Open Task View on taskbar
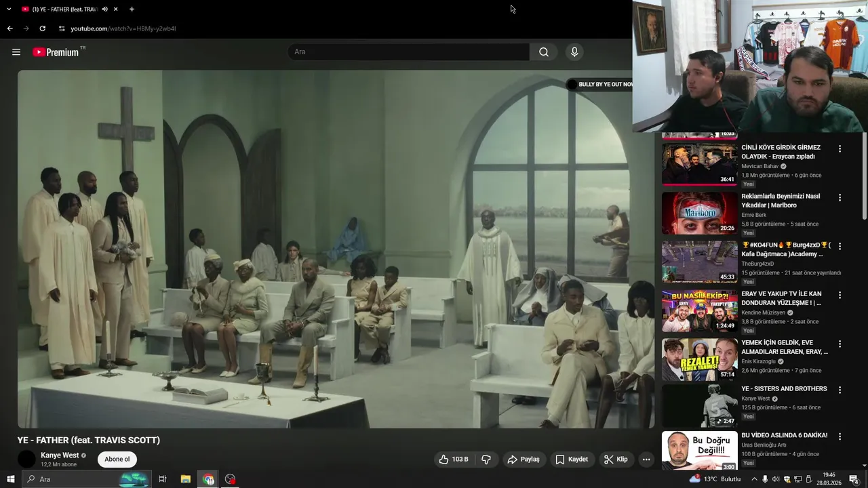 [x=163, y=479]
